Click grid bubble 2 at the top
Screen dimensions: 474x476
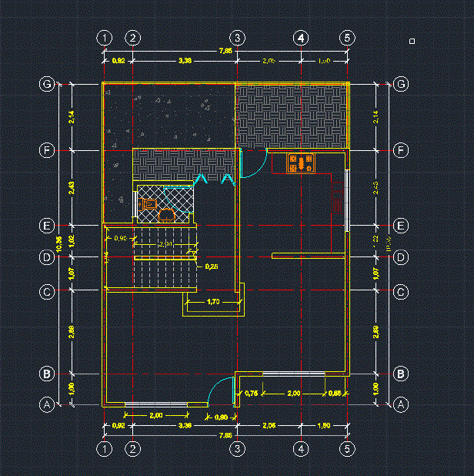click(133, 39)
